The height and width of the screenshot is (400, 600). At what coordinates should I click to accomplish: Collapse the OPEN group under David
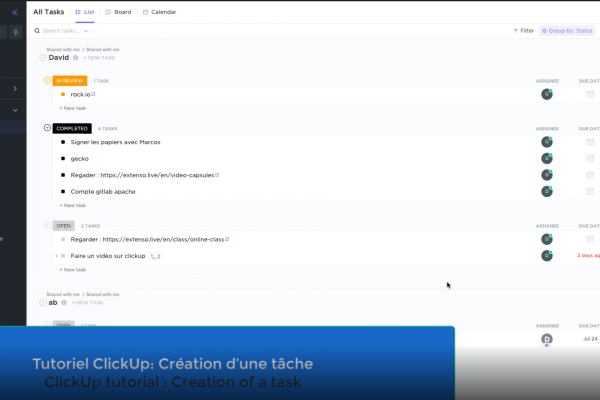point(47,225)
